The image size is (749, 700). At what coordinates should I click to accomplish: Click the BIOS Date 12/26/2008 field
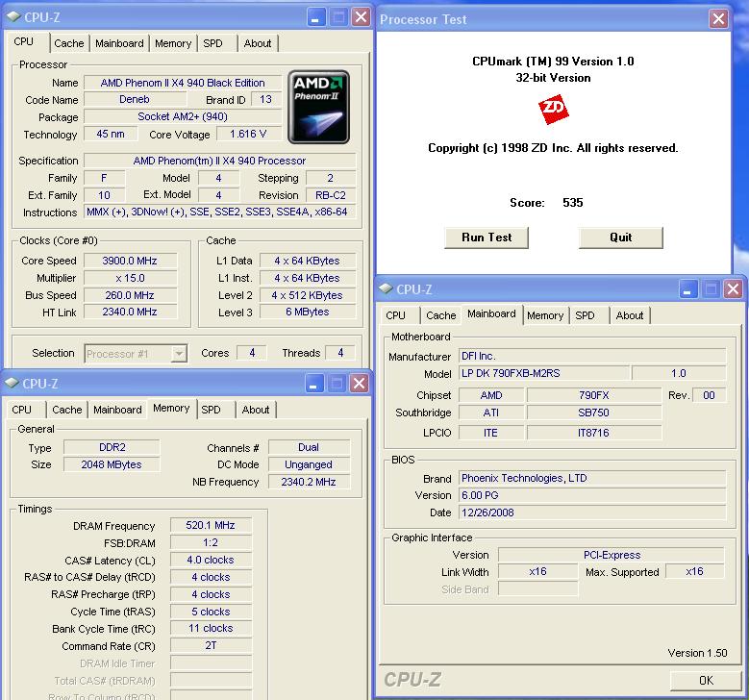592,512
